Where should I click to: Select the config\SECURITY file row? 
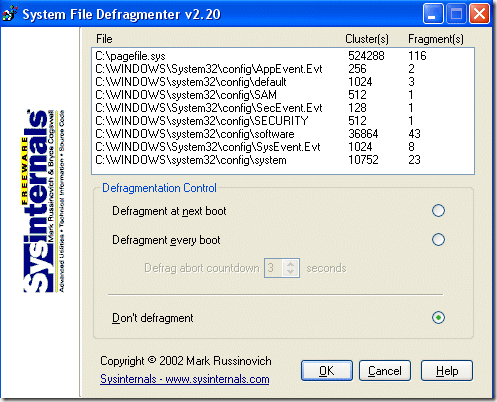pyautogui.click(x=283, y=121)
